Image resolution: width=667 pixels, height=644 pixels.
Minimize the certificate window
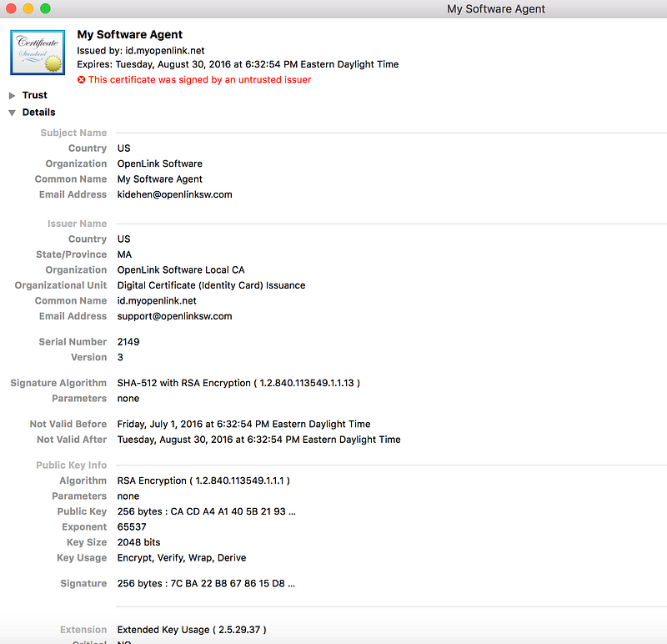[28, 8]
